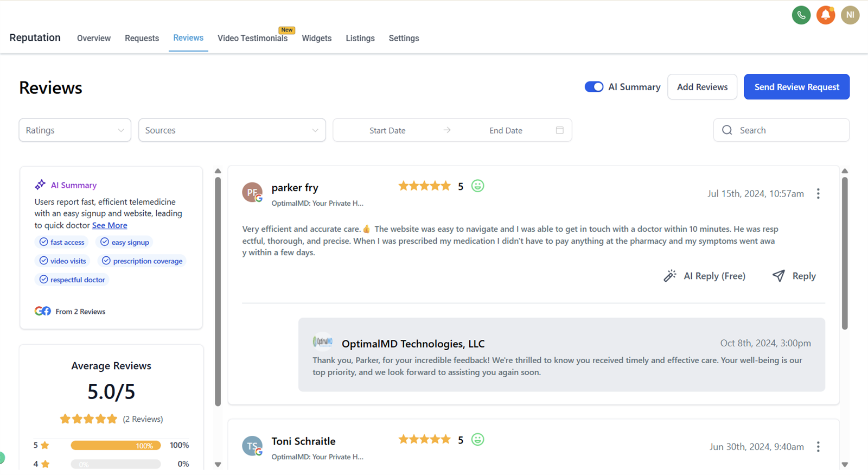Open the Listings tab
The width and height of the screenshot is (868, 475).
tap(360, 38)
